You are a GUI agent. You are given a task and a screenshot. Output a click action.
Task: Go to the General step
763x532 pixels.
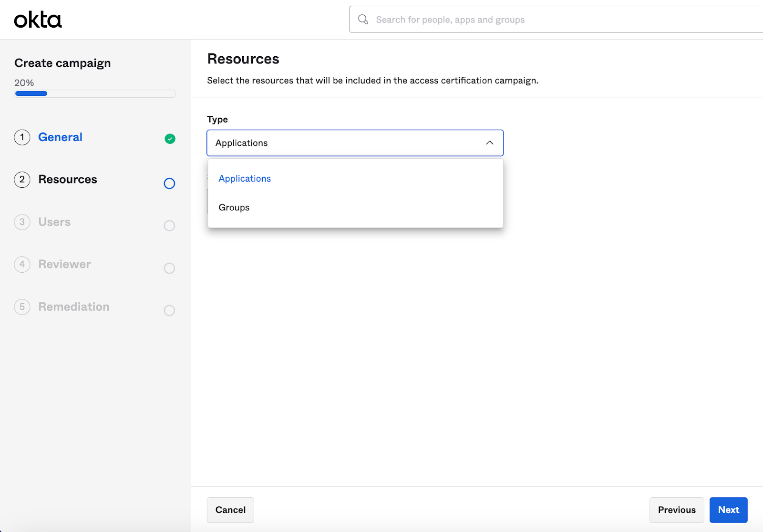click(60, 137)
